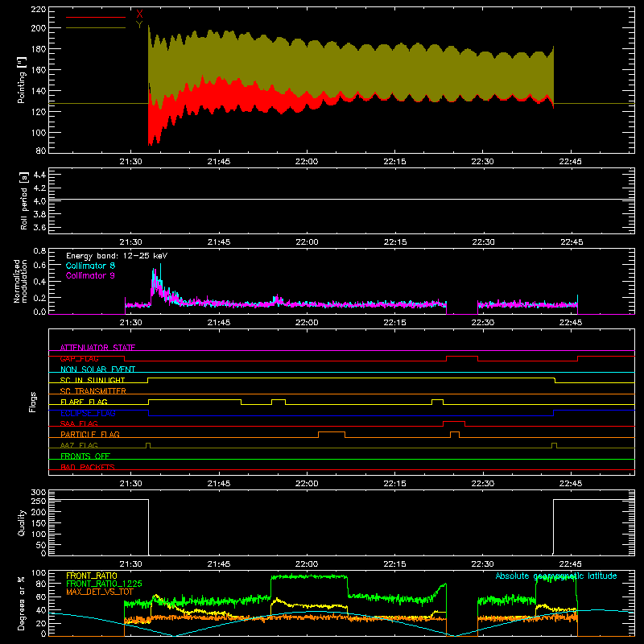Click the NON_SOLAR_EVENT flag label

click(x=97, y=369)
